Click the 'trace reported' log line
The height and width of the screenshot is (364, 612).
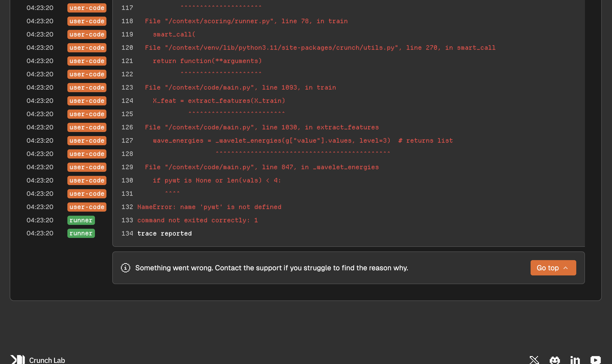(x=165, y=234)
